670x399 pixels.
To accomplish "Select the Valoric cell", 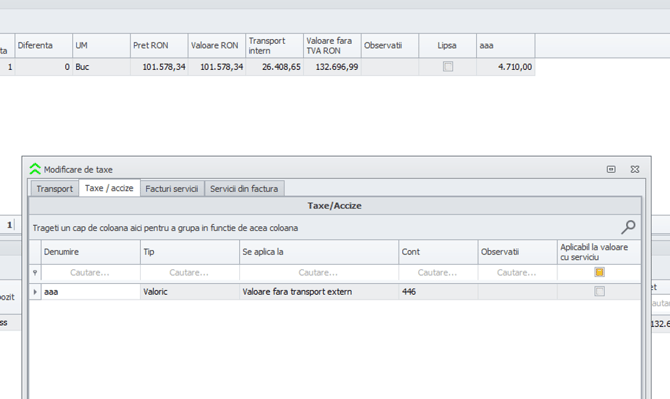I will [x=190, y=292].
